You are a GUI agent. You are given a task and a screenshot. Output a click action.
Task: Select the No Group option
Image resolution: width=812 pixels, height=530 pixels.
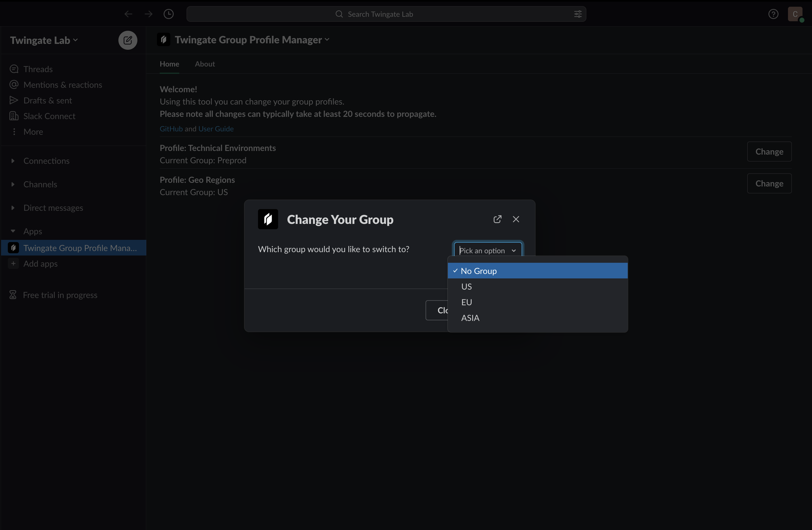(x=478, y=271)
